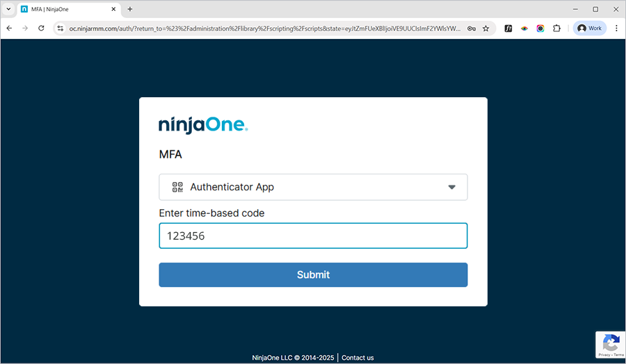Screen dimensions: 626x364
Task: Click the Submit button
Action: point(313,274)
